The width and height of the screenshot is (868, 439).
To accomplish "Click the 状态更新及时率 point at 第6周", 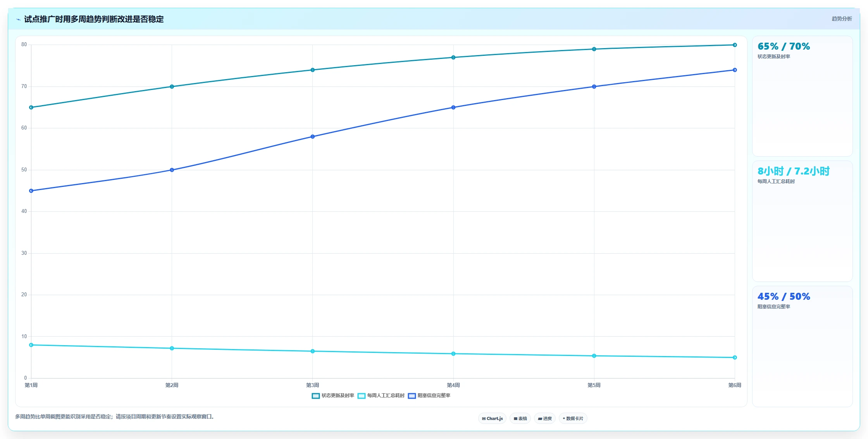I will [735, 45].
